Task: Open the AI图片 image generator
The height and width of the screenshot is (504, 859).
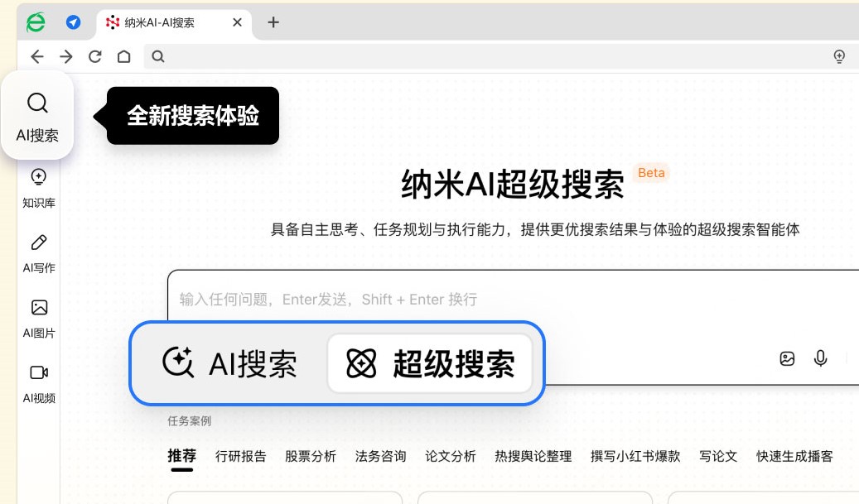Action: click(37, 318)
